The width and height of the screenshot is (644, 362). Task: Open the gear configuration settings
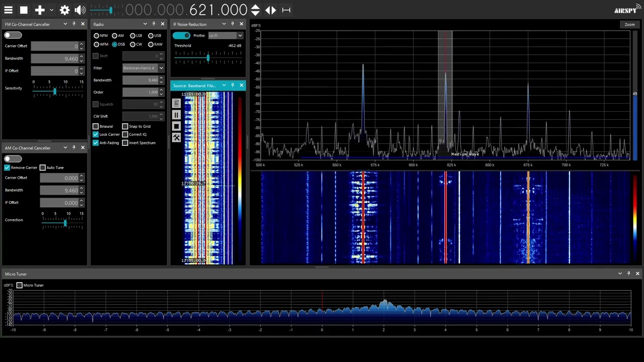pyautogui.click(x=64, y=10)
